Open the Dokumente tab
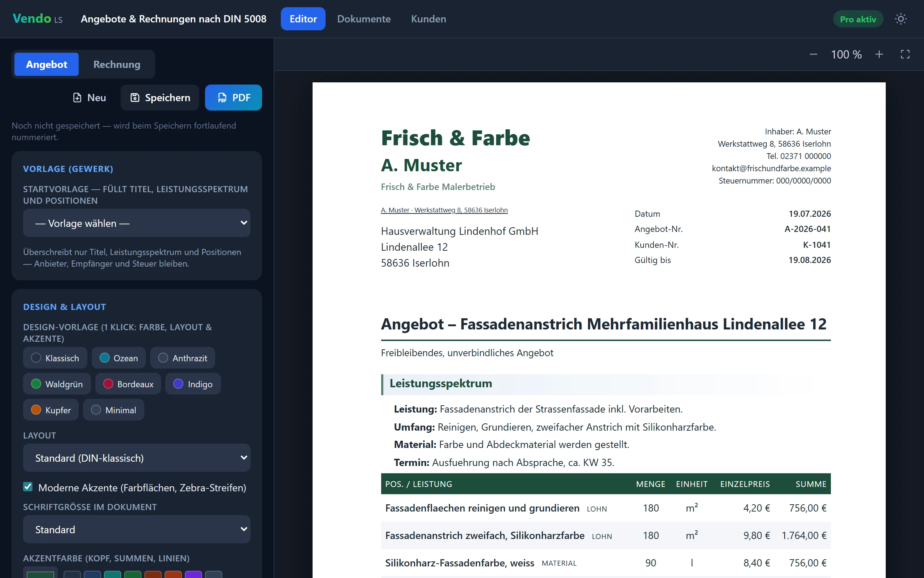This screenshot has height=578, width=924. click(x=364, y=19)
